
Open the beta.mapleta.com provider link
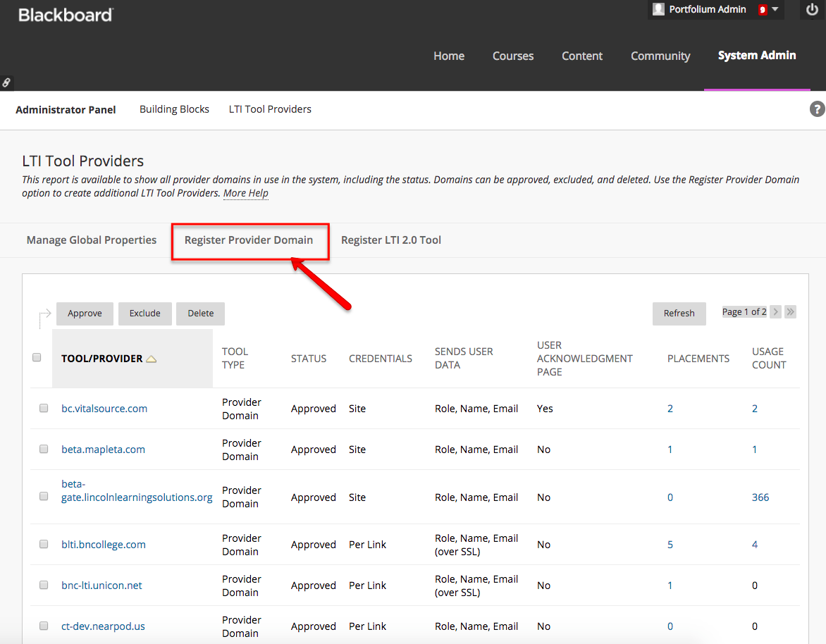tap(103, 450)
